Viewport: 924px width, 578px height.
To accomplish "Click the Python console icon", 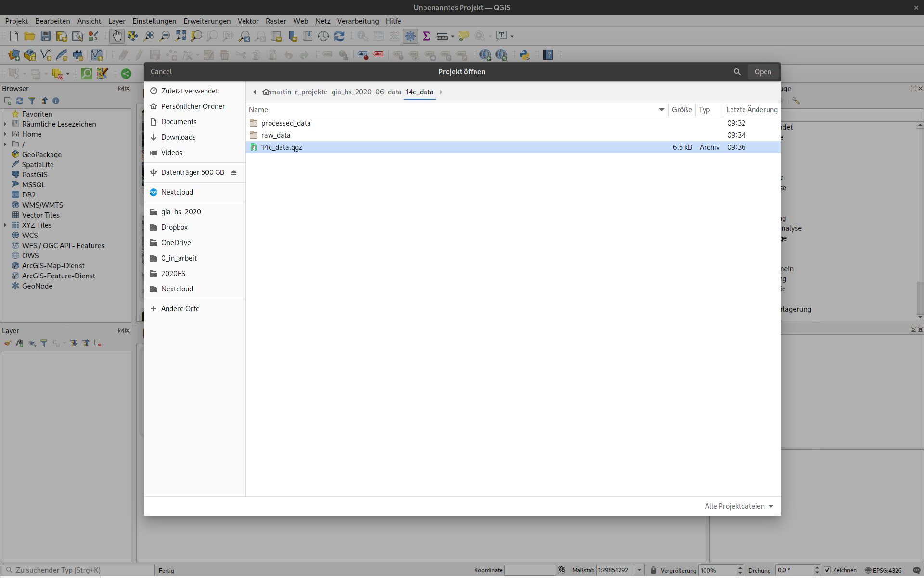I will click(525, 55).
